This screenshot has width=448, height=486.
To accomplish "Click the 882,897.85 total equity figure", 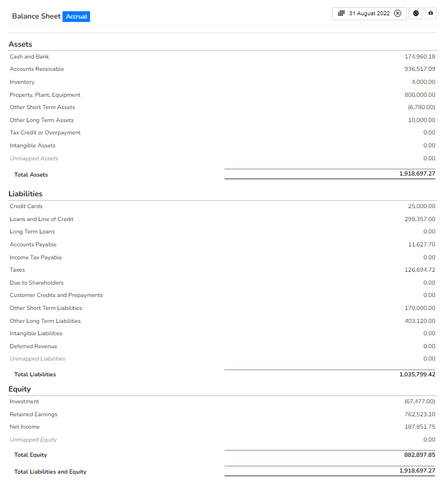I will pyautogui.click(x=419, y=454).
